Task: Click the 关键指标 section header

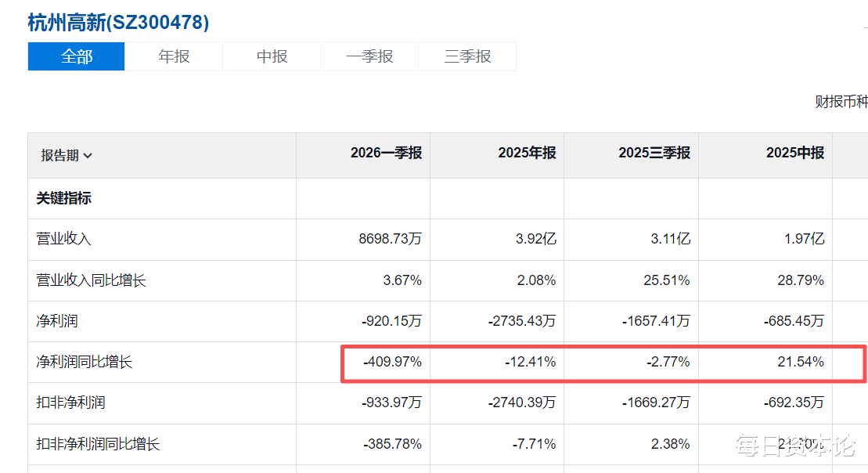Action: (x=63, y=198)
